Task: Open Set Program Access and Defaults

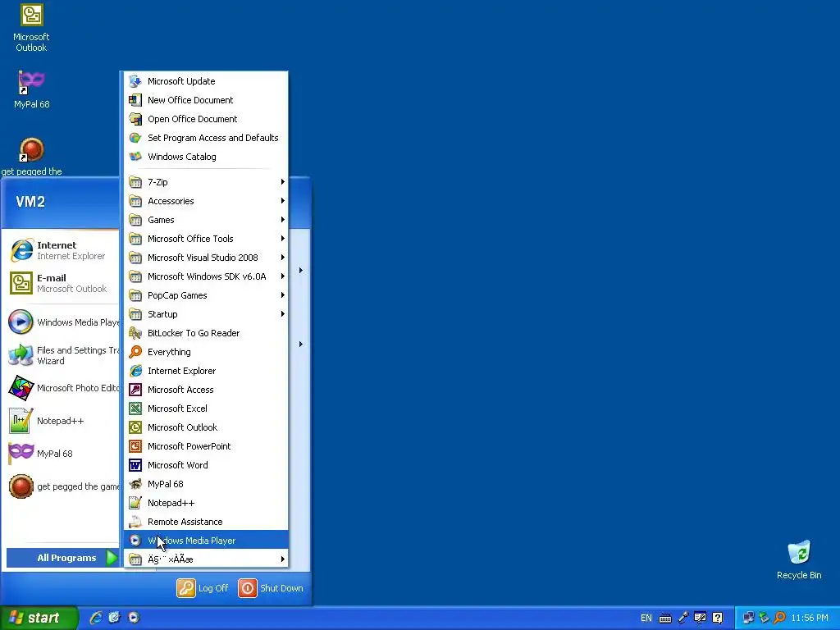Action: 206,138
